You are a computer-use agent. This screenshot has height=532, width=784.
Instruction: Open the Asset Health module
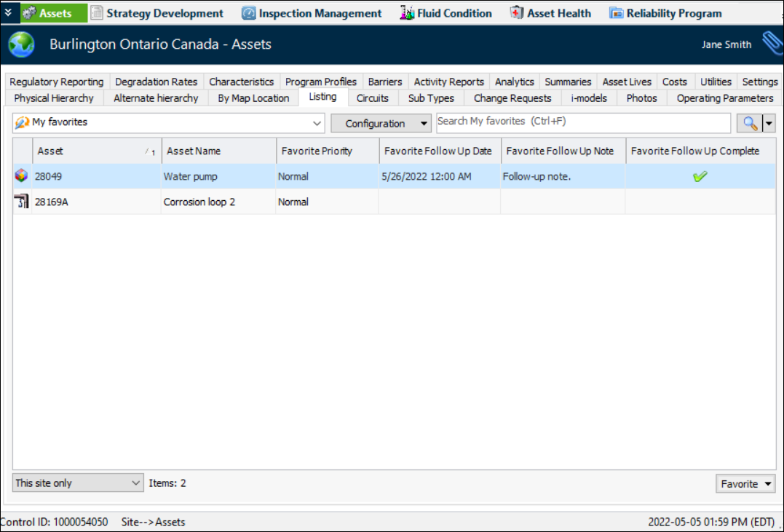click(x=550, y=13)
